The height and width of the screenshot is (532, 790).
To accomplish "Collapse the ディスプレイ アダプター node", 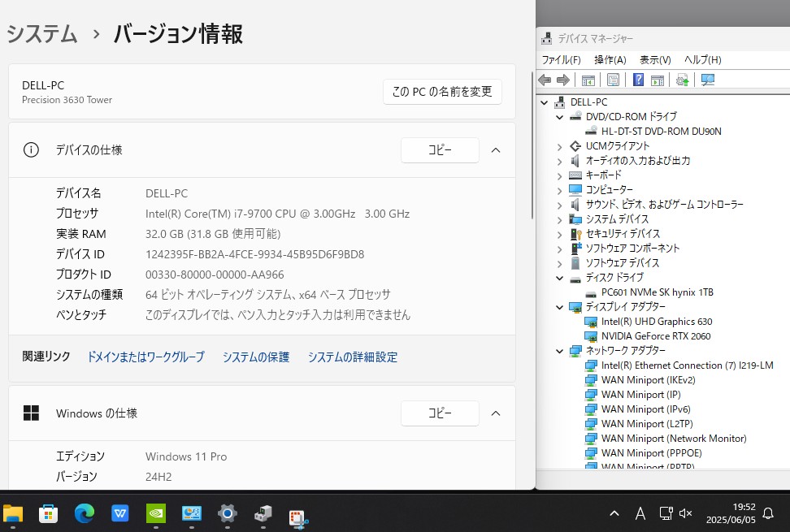I will click(560, 307).
